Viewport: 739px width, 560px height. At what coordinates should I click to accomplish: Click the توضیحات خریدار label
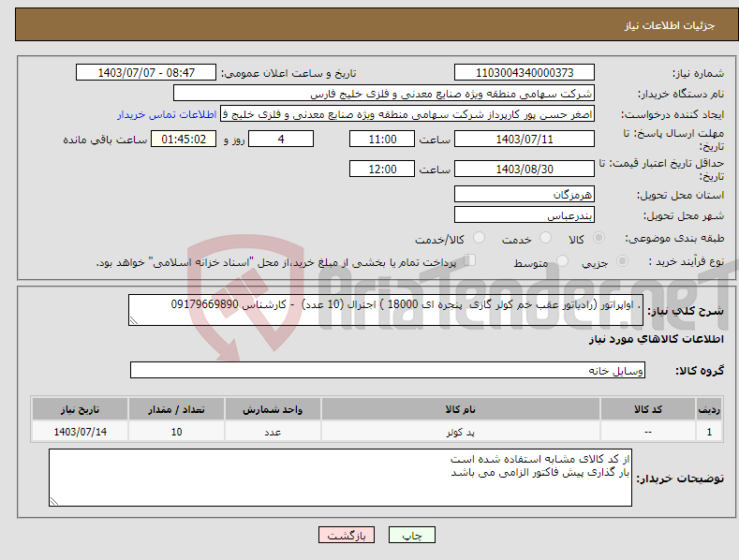(x=680, y=479)
